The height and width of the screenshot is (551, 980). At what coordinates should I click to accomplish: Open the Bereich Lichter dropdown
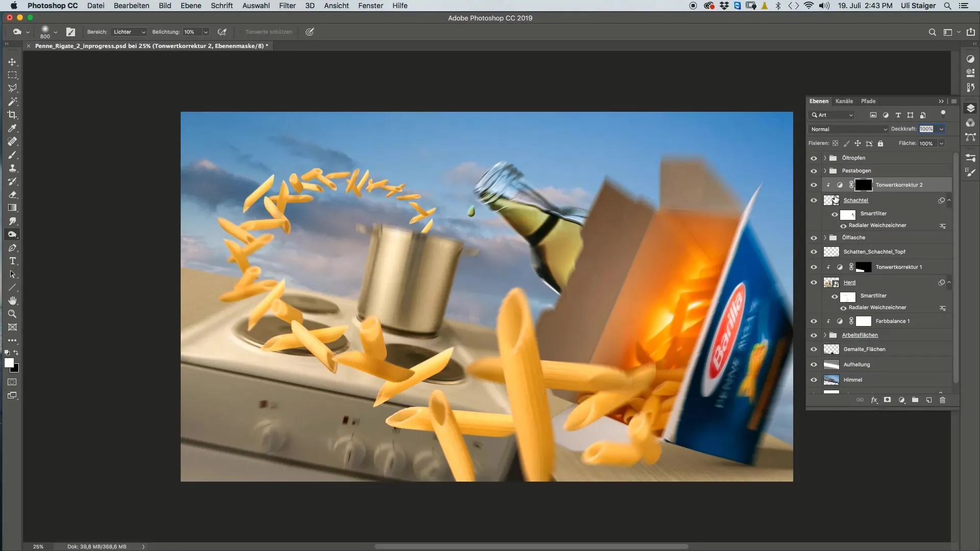point(129,32)
